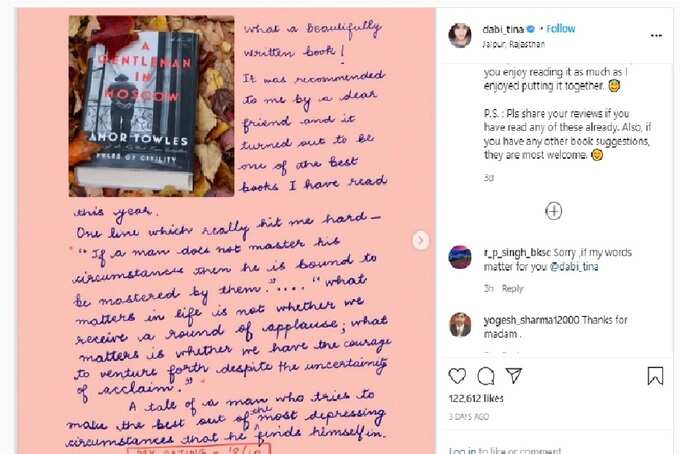The width and height of the screenshot is (680, 454).
Task: Open three-dot more options menu
Action: (656, 36)
